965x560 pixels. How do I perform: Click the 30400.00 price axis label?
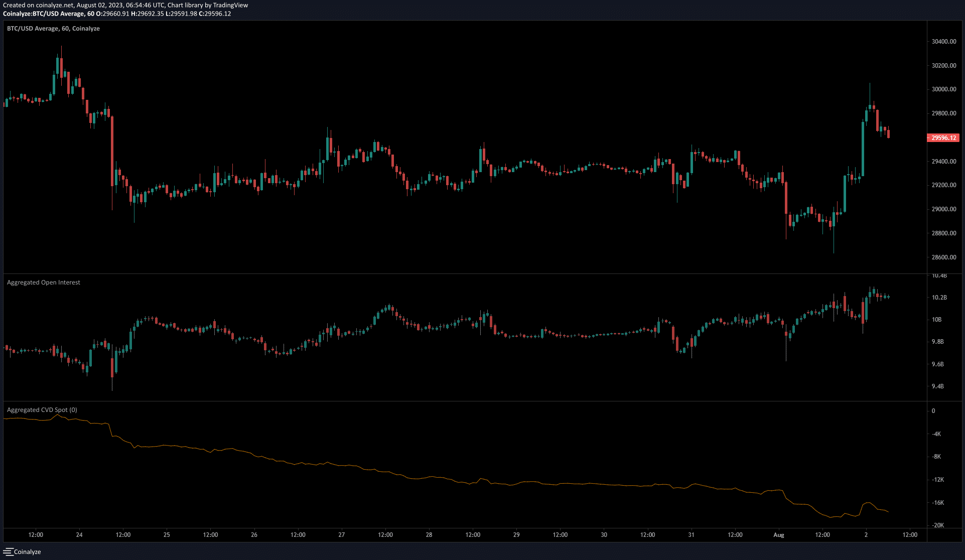944,42
